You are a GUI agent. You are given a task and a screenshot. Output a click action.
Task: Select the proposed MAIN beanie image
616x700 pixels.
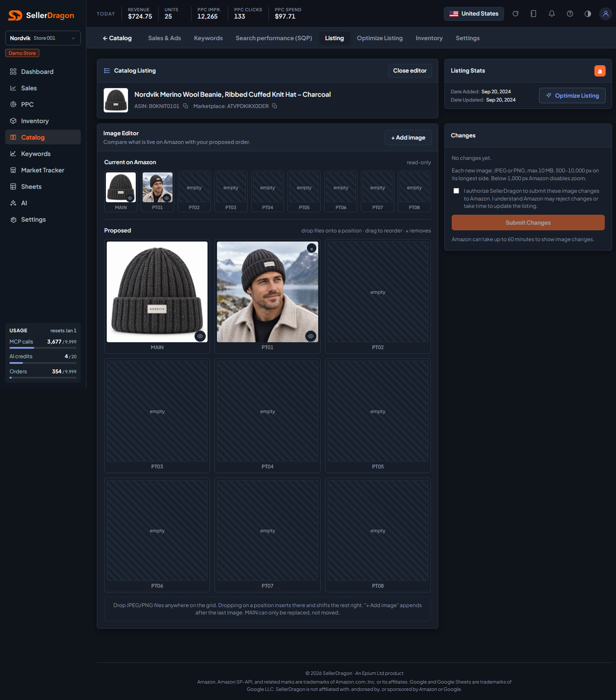click(x=157, y=292)
